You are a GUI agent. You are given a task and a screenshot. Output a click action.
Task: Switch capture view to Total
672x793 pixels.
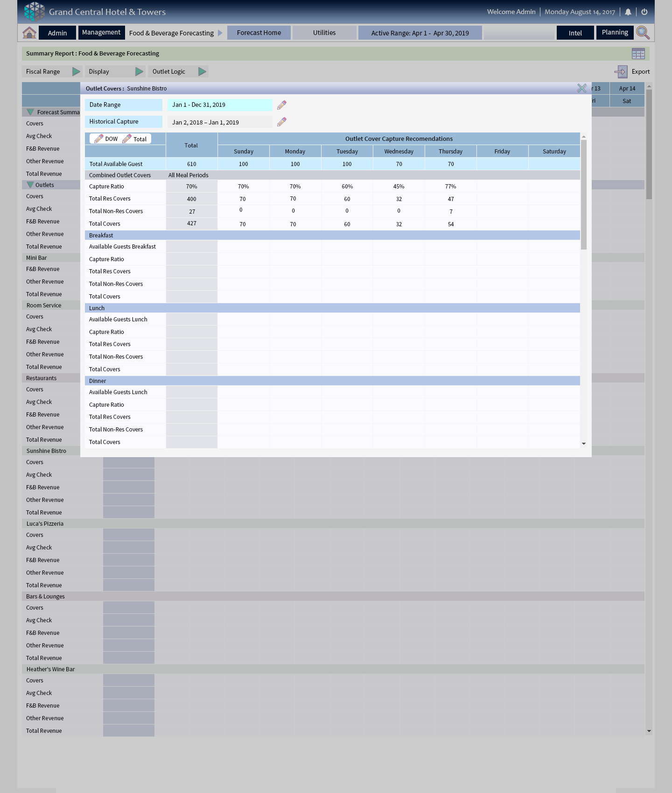point(135,139)
